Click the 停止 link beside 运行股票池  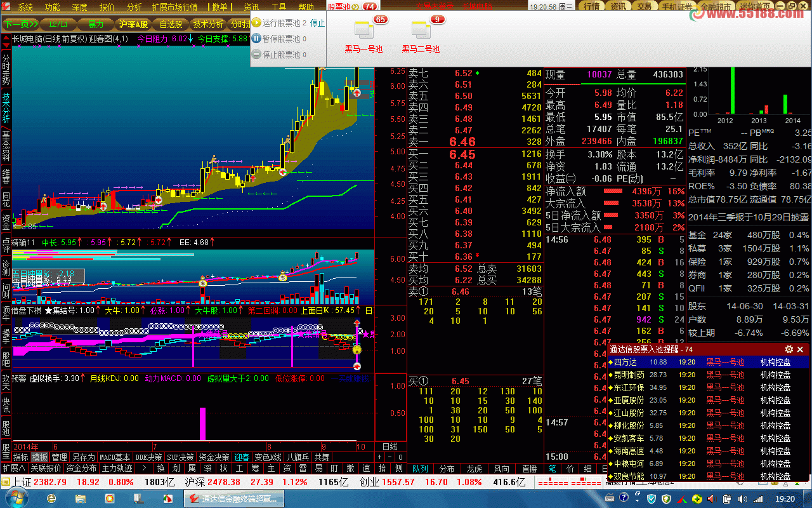[x=317, y=23]
